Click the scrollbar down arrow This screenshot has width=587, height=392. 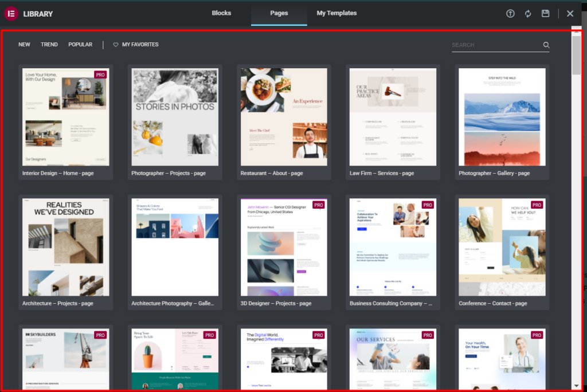pos(577,386)
